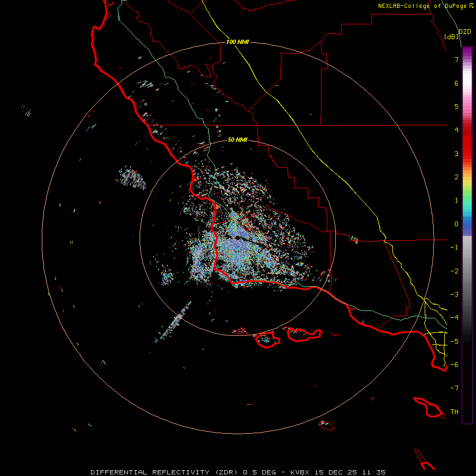Select the 50 NMI range ring label
This screenshot has width=476, height=476.
pos(237,140)
